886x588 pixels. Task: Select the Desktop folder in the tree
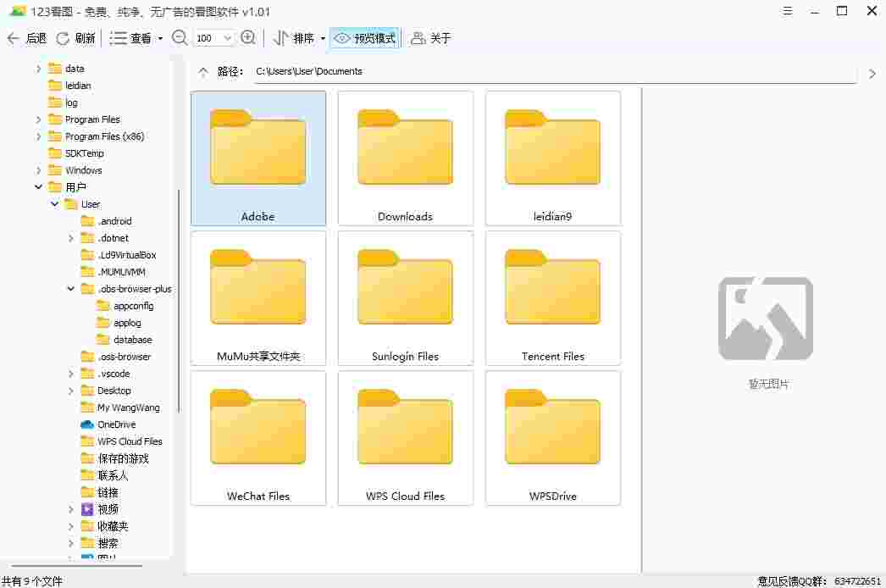[x=114, y=391]
